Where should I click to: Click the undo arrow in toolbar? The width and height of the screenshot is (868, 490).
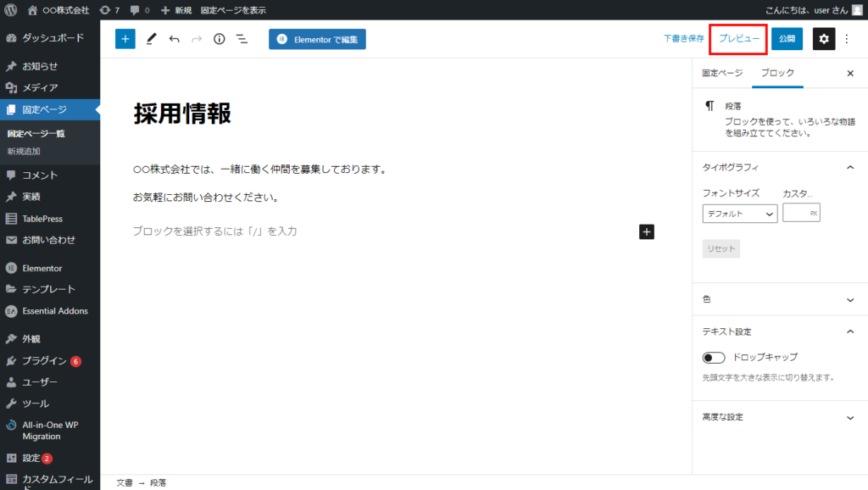point(174,39)
